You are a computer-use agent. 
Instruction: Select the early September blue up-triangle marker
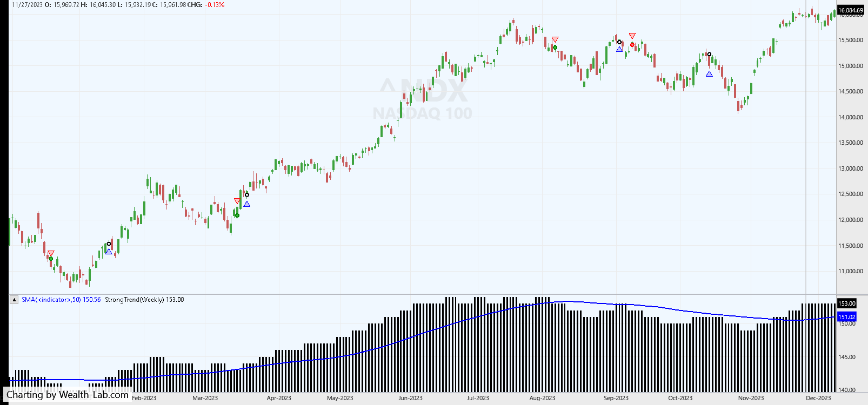(x=619, y=49)
